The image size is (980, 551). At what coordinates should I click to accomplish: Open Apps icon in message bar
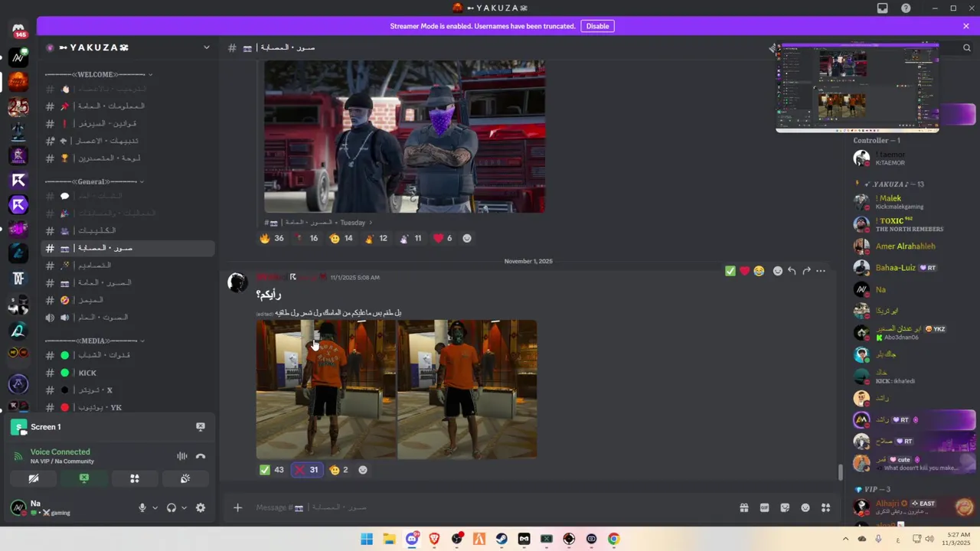825,507
